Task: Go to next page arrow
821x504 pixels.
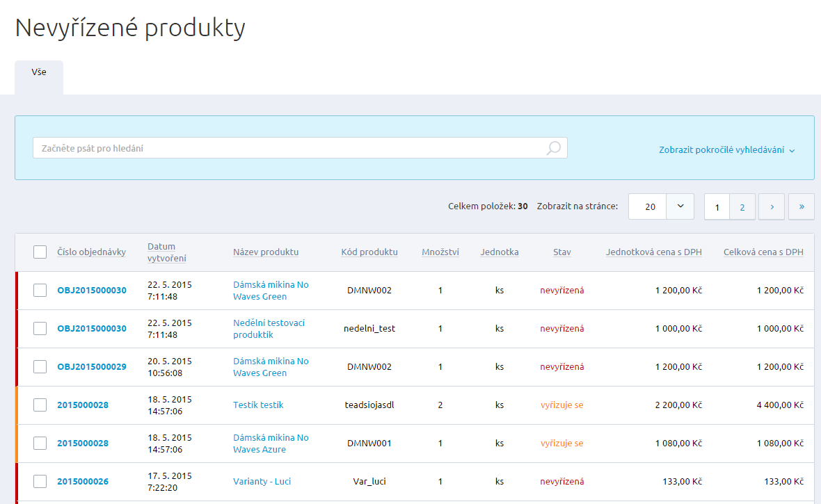Action: click(x=772, y=206)
